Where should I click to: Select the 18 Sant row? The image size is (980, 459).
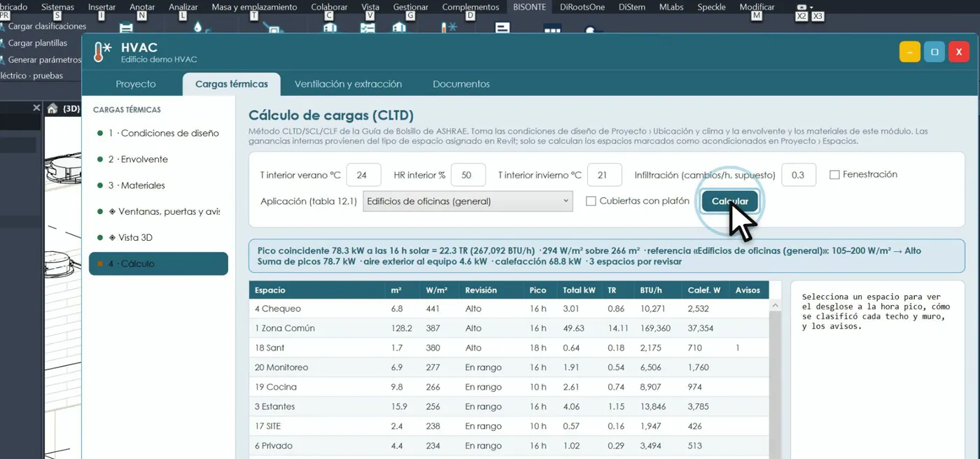(509, 348)
